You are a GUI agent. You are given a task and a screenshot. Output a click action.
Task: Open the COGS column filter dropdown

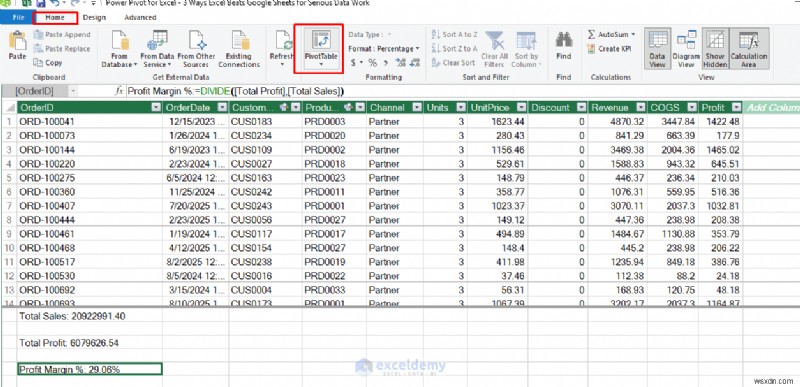pyautogui.click(x=691, y=108)
